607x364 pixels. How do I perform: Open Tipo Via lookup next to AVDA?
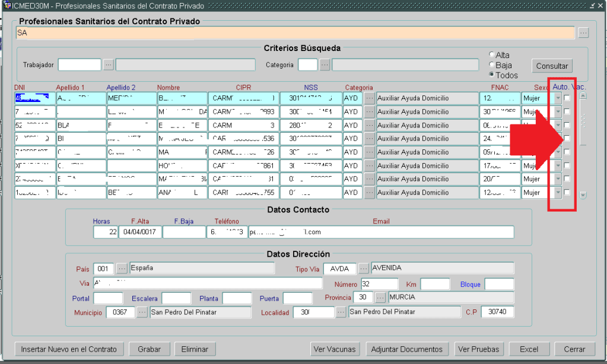point(364,268)
